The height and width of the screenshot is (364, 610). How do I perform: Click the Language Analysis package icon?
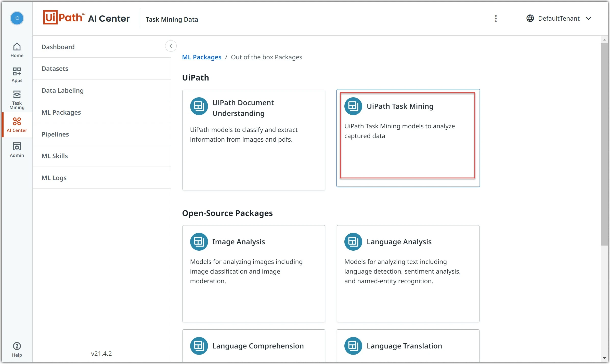(x=353, y=242)
